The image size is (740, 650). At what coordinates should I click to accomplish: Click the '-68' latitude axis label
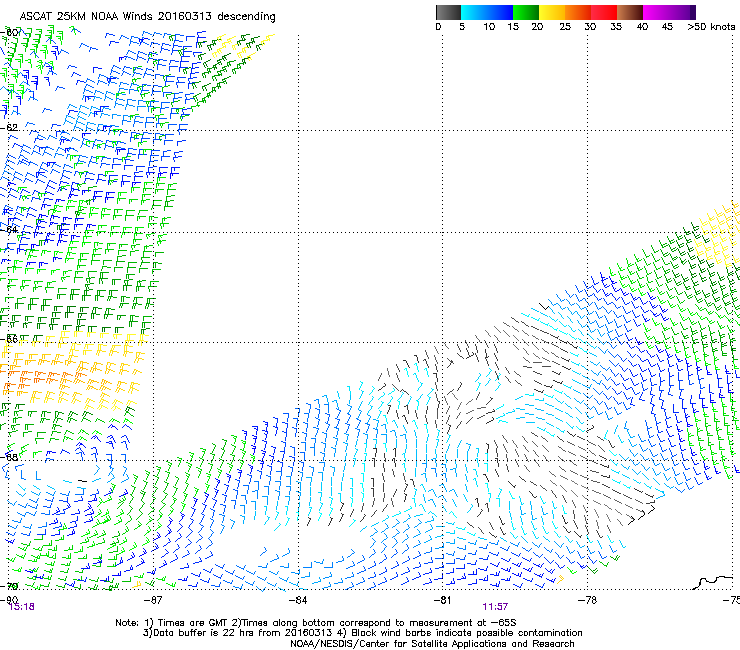click(x=9, y=457)
